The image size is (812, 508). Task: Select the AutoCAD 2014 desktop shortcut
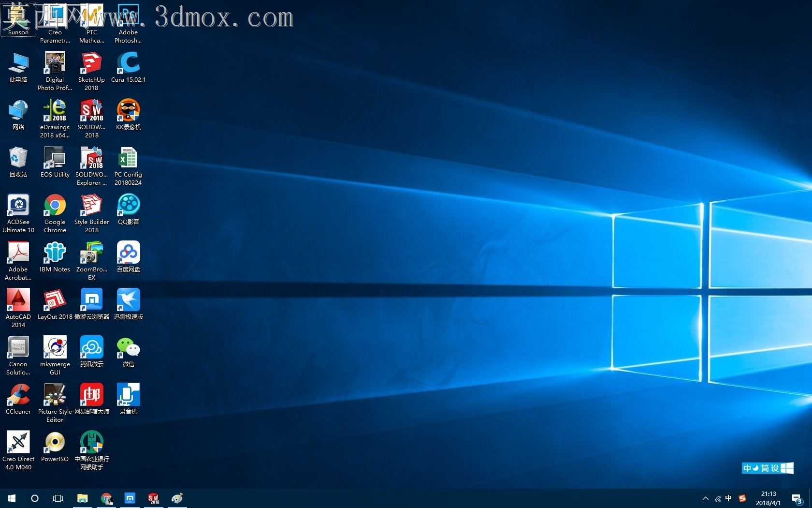[18, 308]
